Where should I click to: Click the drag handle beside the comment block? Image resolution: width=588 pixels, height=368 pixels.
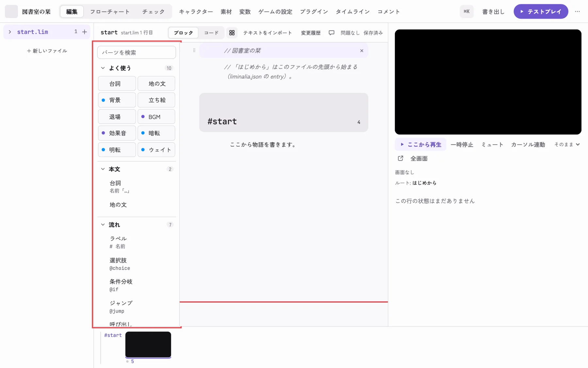pyautogui.click(x=194, y=50)
